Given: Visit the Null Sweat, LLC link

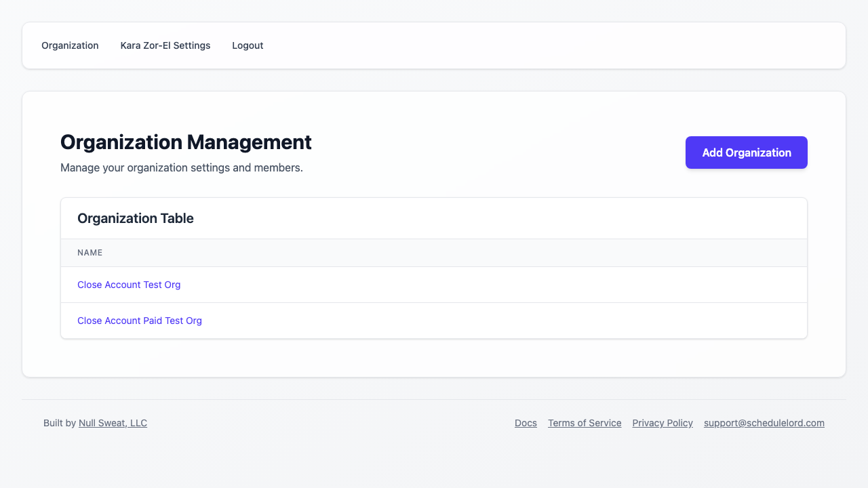Looking at the screenshot, I should pos(113,423).
